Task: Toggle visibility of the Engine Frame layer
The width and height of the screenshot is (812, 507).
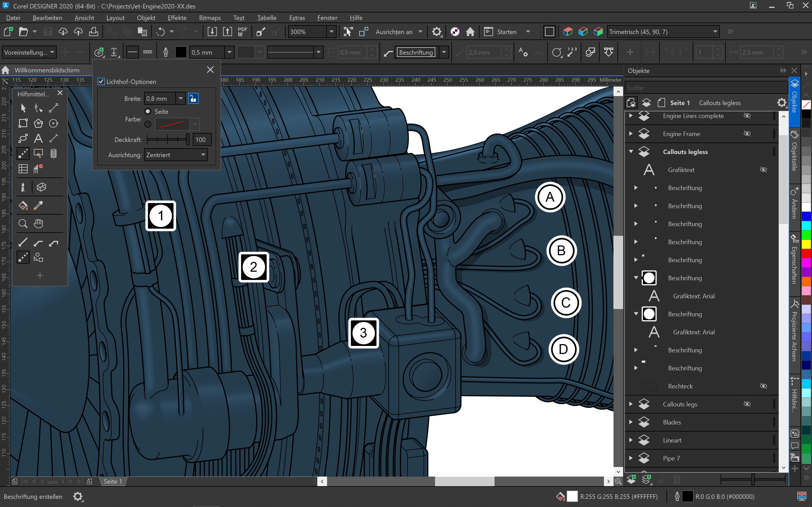Action: pyautogui.click(x=747, y=134)
